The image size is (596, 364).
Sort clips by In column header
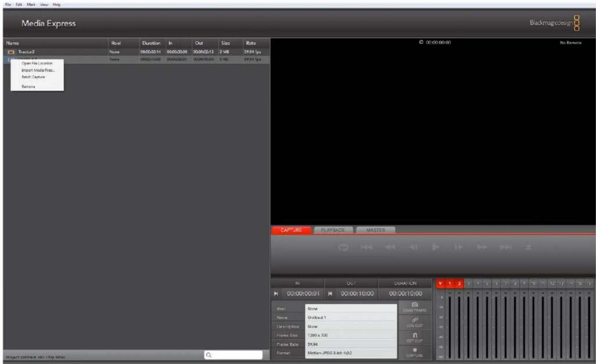point(179,43)
